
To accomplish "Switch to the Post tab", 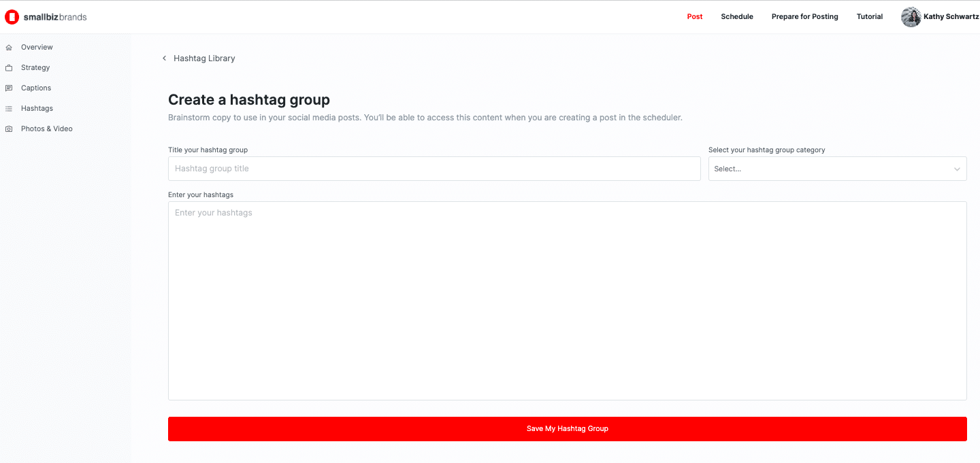I will [695, 16].
